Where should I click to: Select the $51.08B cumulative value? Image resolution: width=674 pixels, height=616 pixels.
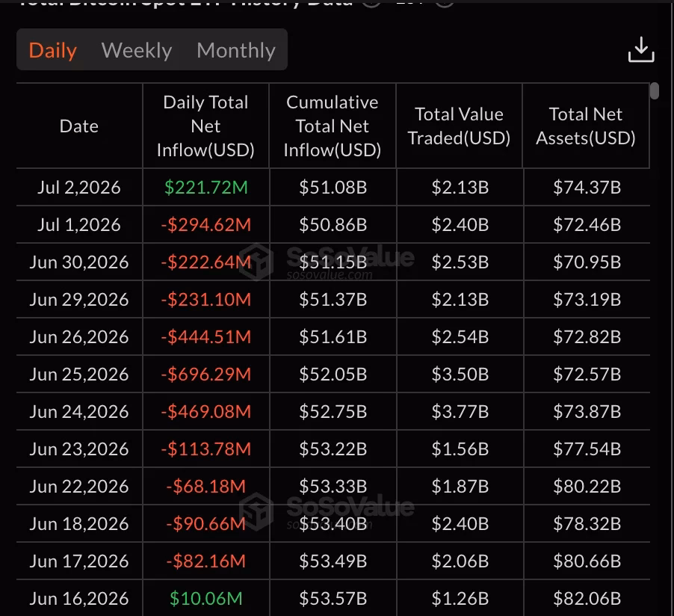333,187
